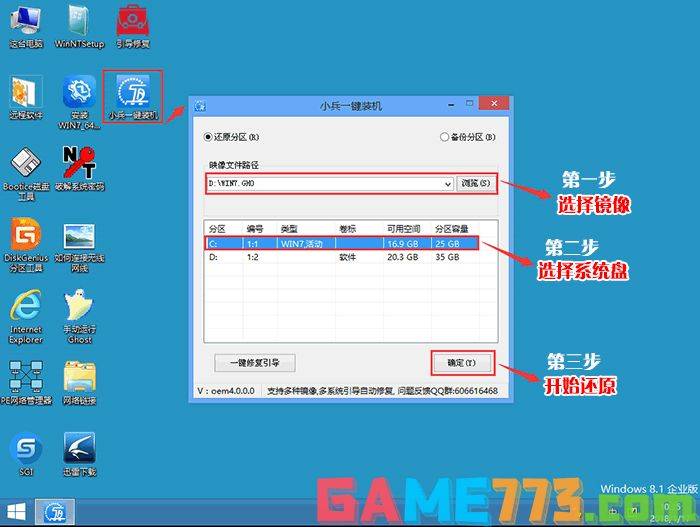Click the 25 GB capacity cell
Viewport: 700px width, 527px height.
[x=447, y=244]
